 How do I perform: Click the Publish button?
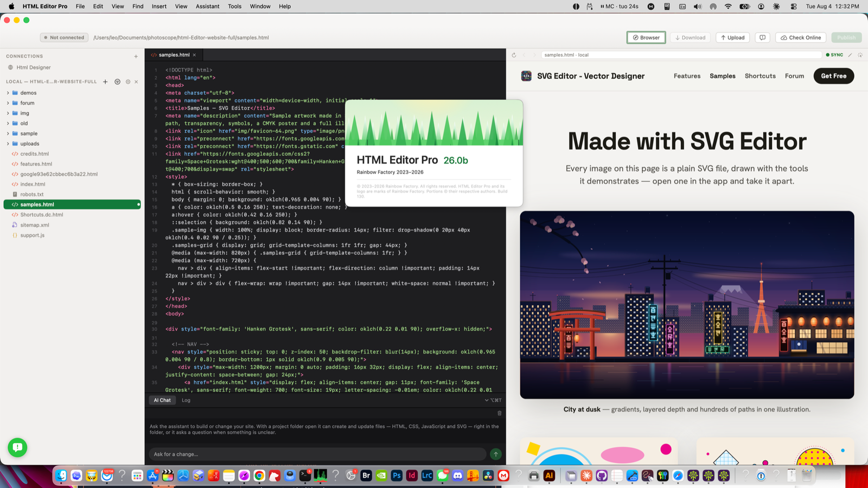[x=846, y=37]
